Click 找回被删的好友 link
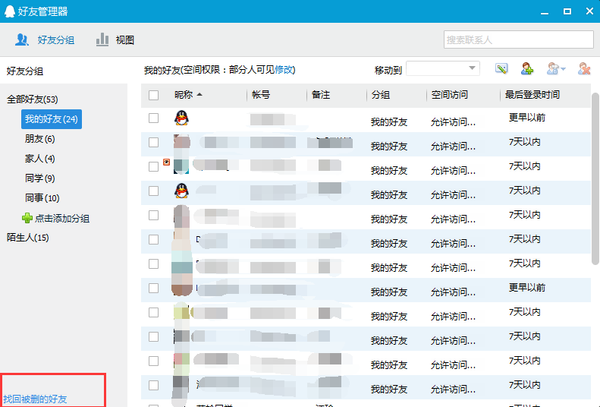This screenshot has height=407, width=600. coord(35,399)
